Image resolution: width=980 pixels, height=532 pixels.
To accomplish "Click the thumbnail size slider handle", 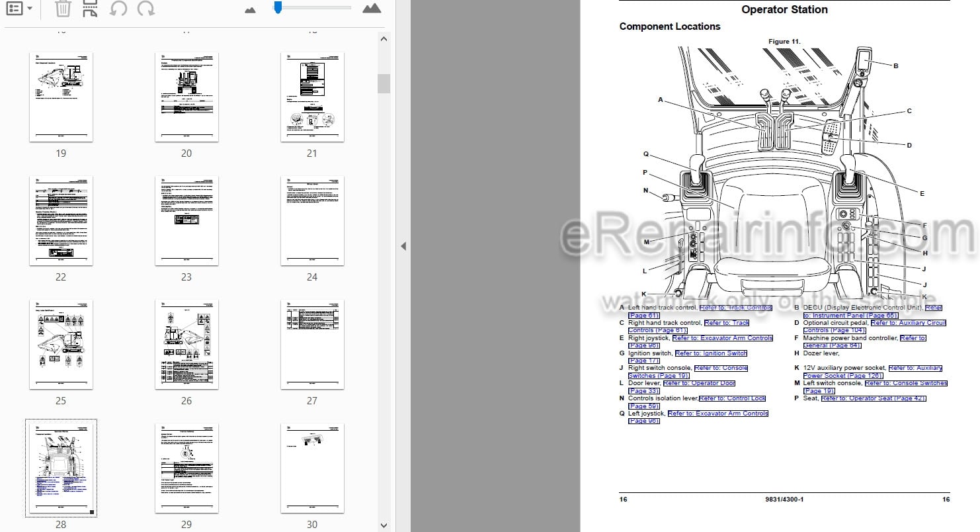I will [278, 7].
